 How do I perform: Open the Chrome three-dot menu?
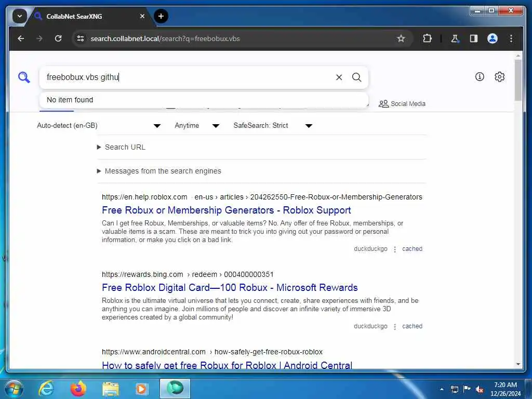[511, 38]
